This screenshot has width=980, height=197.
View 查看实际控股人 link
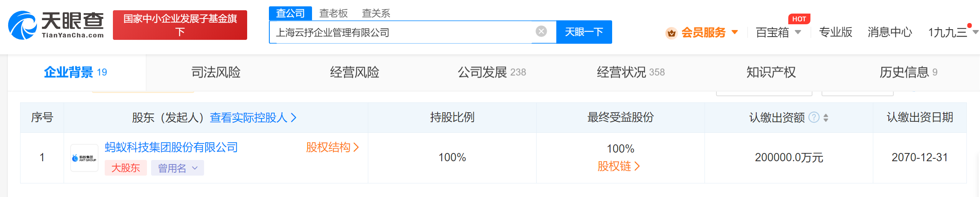253,118
